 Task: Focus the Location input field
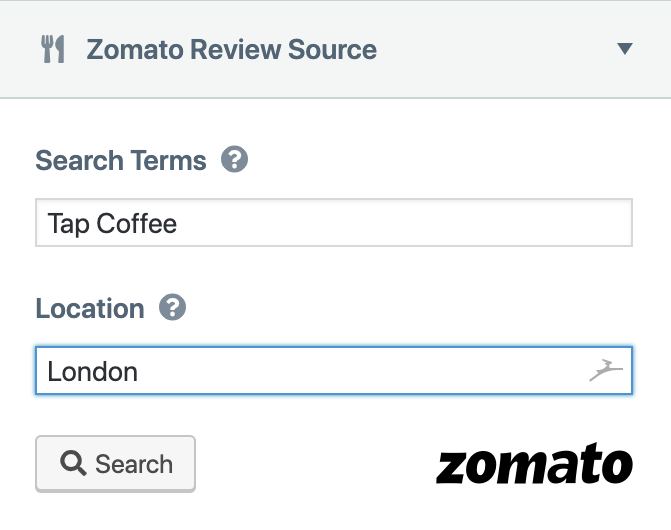[x=334, y=370]
